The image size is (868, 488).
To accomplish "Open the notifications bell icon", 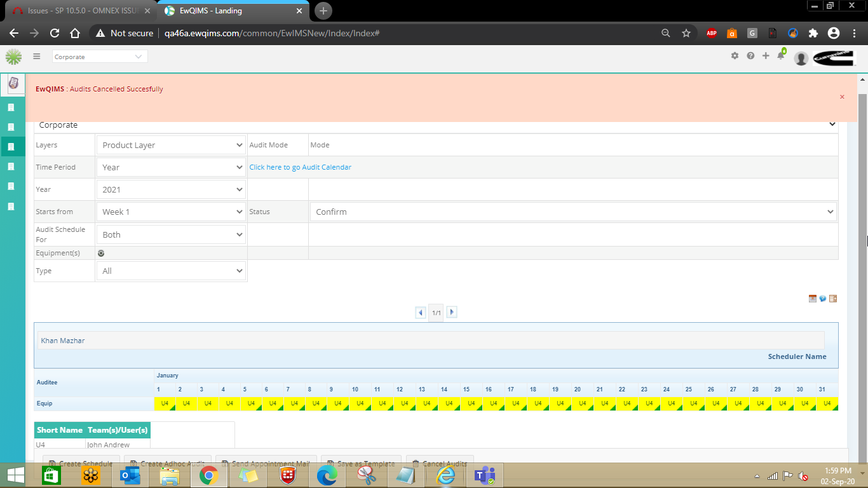I will coord(781,56).
